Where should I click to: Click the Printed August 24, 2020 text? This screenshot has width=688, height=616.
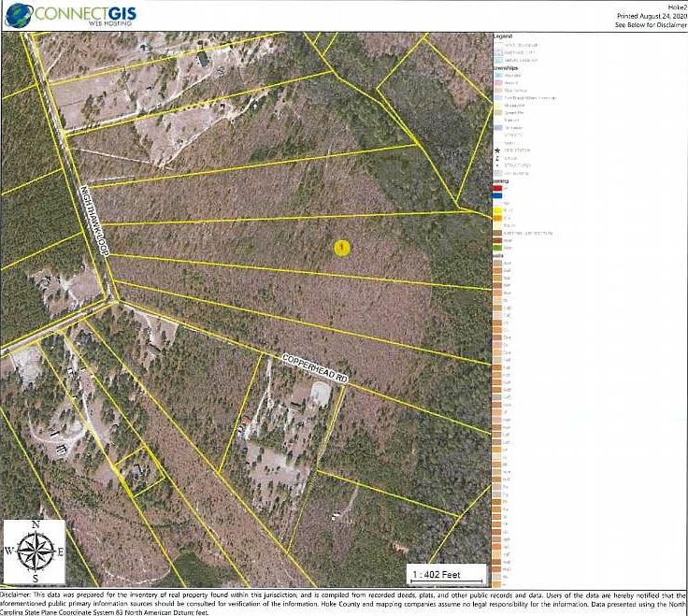[x=652, y=16]
